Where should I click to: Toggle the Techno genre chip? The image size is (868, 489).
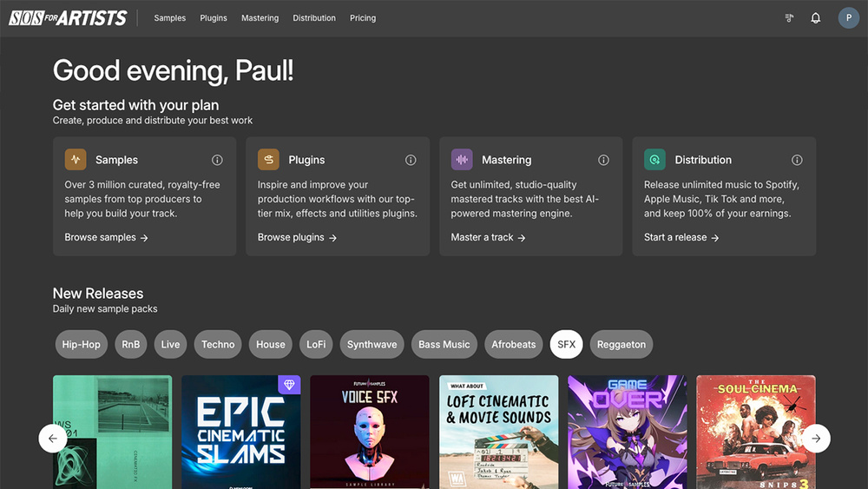[218, 345]
